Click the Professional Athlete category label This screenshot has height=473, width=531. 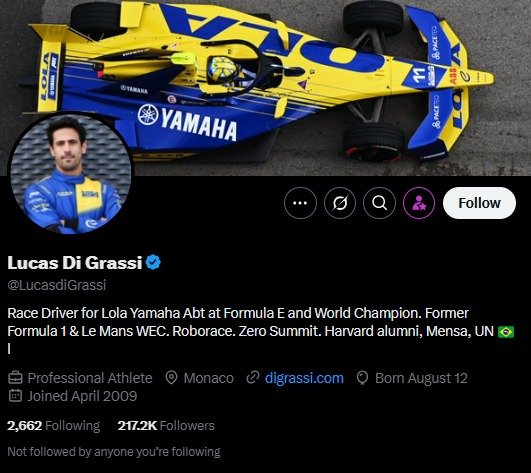tap(90, 378)
